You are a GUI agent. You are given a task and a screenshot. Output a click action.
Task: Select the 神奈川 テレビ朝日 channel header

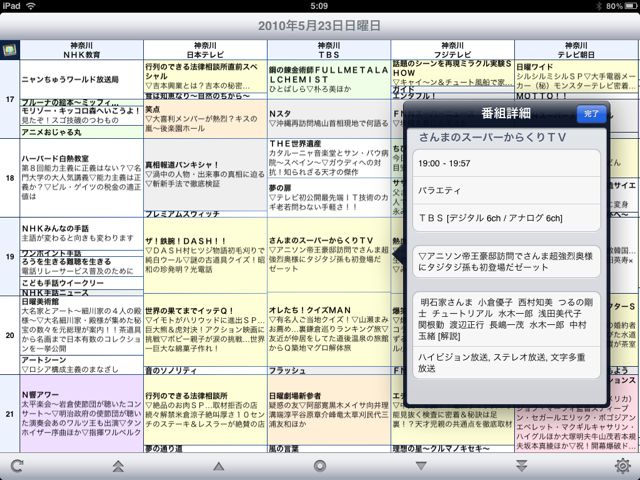[576, 50]
